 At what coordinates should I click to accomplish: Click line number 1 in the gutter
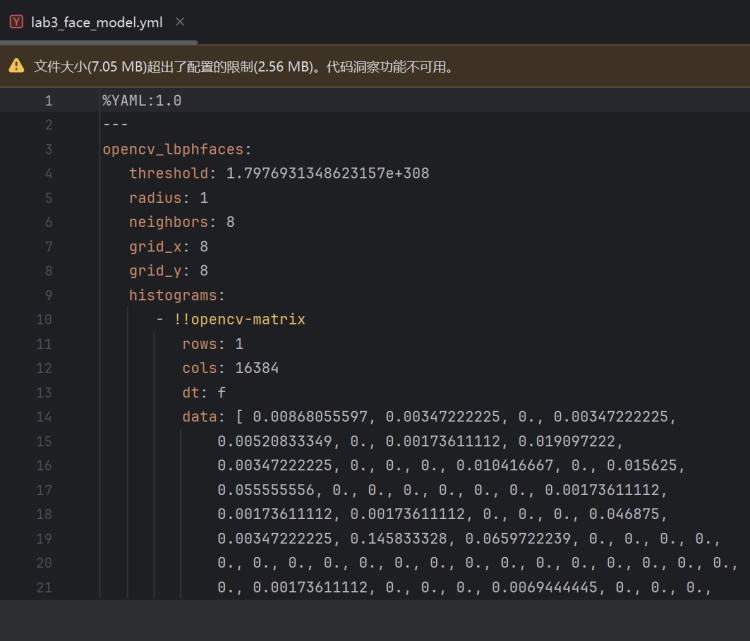point(49,100)
